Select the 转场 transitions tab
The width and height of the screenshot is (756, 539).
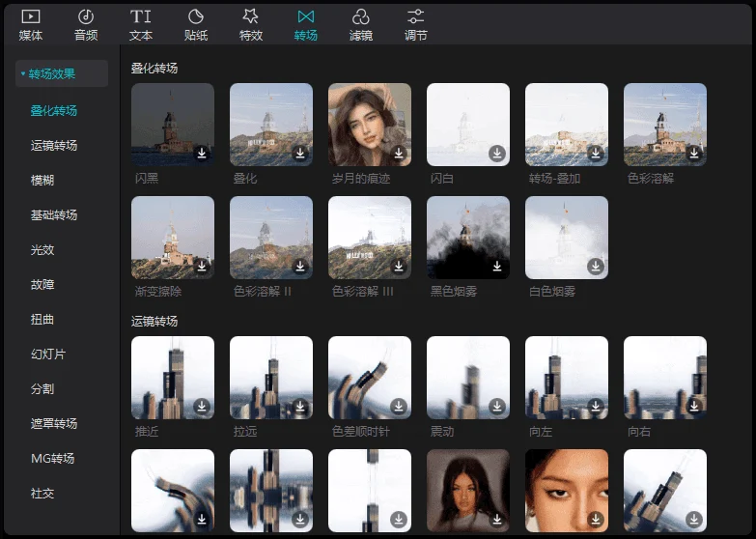(x=306, y=25)
